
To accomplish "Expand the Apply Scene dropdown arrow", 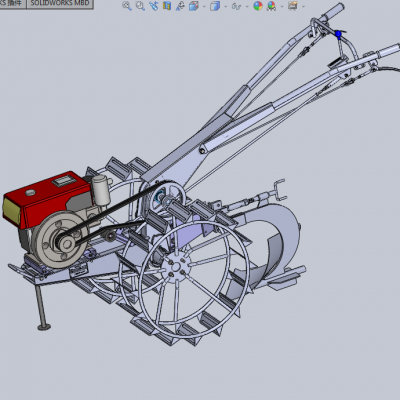I will [282, 6].
